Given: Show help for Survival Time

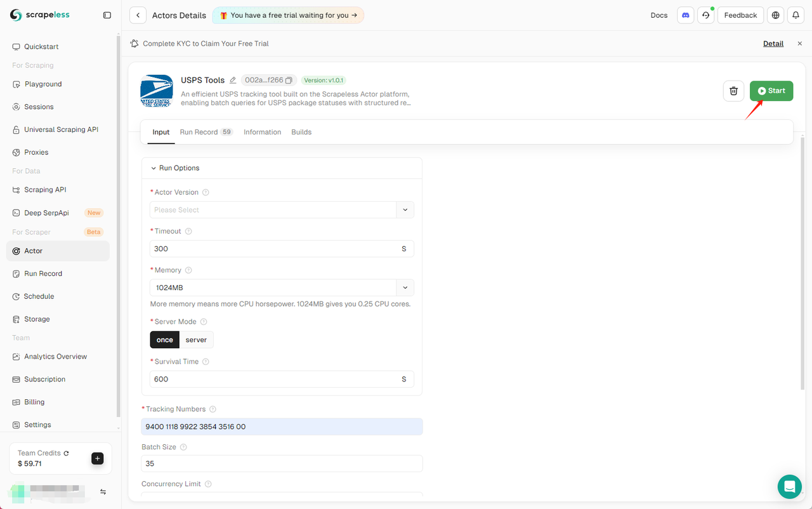Looking at the screenshot, I should click(206, 362).
